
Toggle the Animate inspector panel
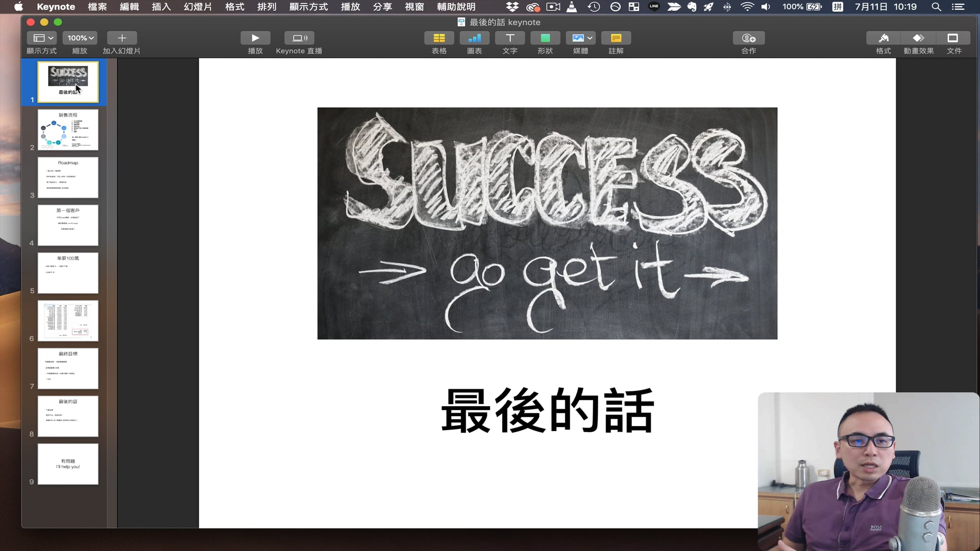pyautogui.click(x=918, y=38)
